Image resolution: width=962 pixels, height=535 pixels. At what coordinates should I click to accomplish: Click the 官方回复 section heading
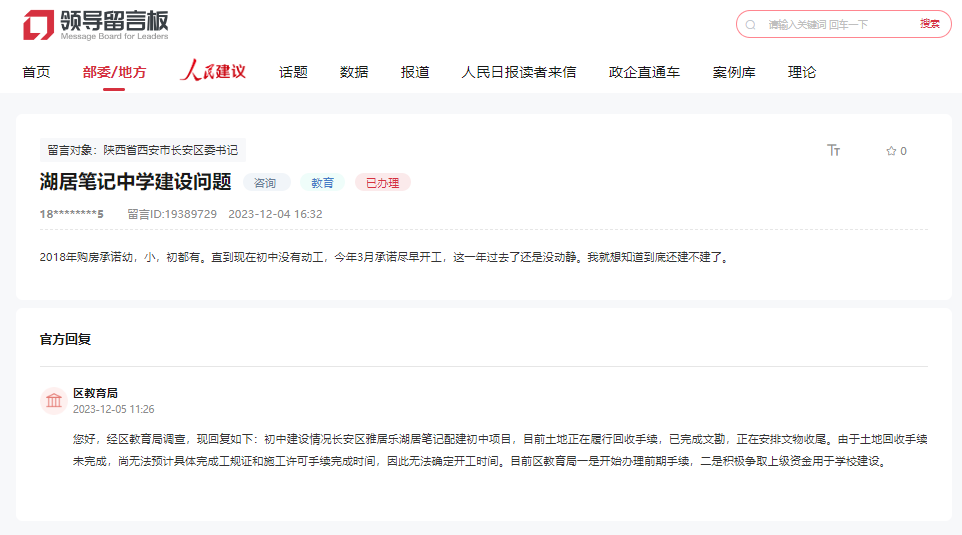coord(66,339)
